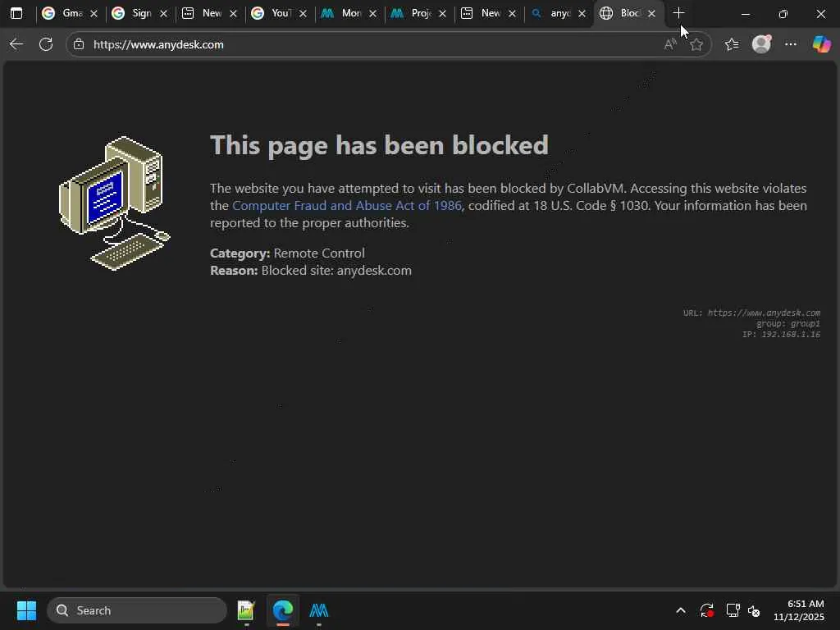Switch to the Mon Malwarebytes tab
This screenshot has height=630, width=840.
[x=349, y=13]
